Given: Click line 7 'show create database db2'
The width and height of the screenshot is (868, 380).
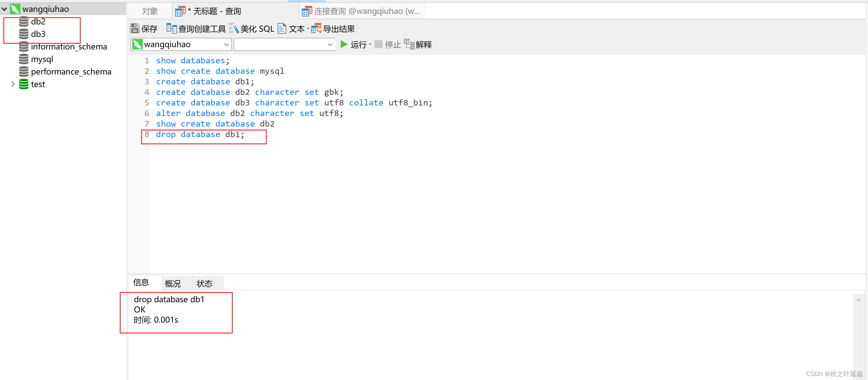Looking at the screenshot, I should tap(215, 124).
